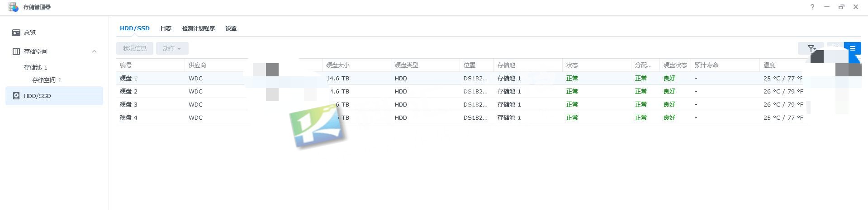Click the 状况信息 button

click(x=135, y=48)
